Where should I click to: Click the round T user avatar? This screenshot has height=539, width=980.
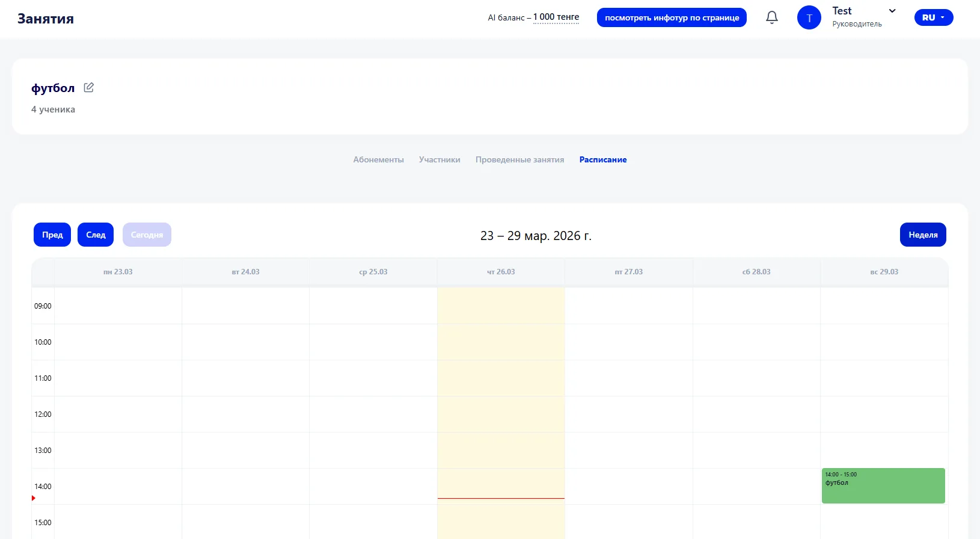(809, 17)
